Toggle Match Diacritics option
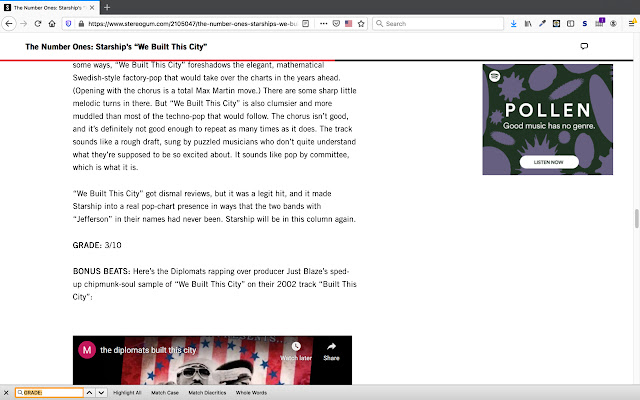 click(x=207, y=393)
